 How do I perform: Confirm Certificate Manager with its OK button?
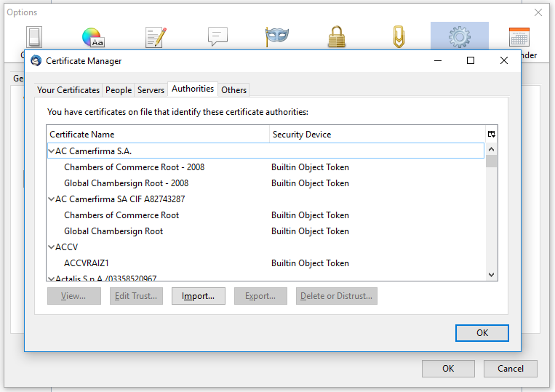point(482,333)
